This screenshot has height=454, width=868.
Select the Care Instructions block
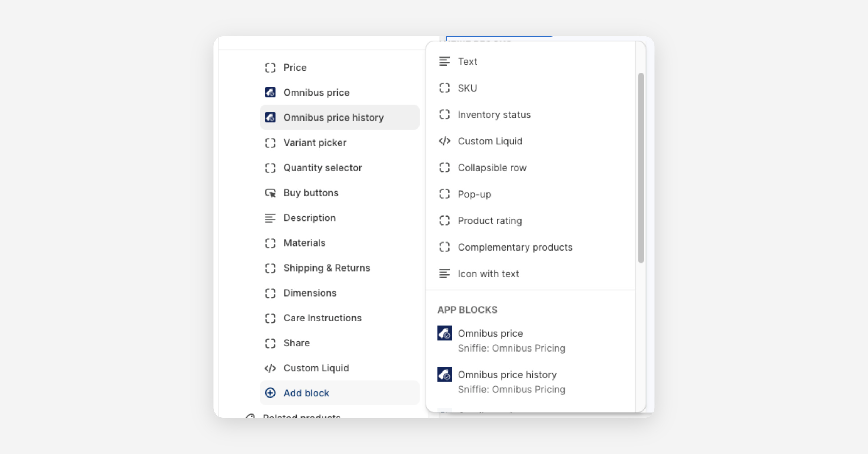point(322,318)
